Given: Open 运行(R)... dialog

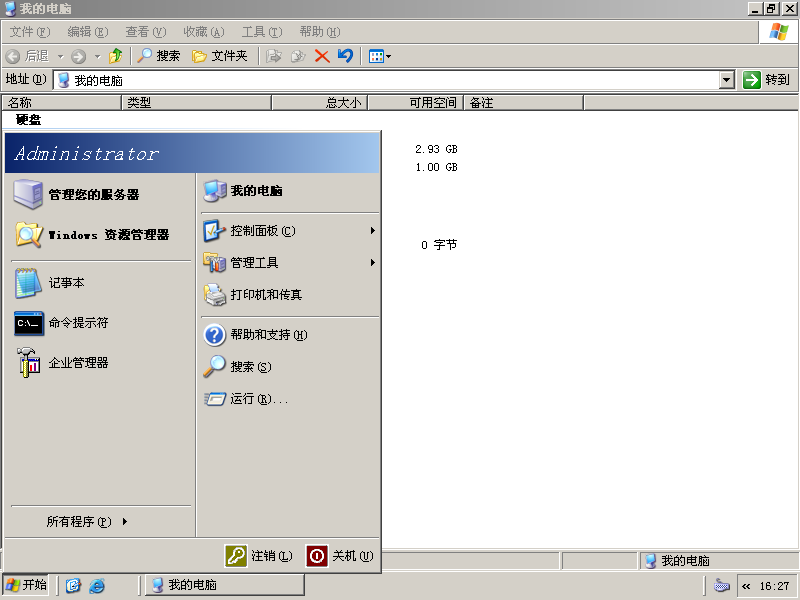Looking at the screenshot, I should coord(289,398).
